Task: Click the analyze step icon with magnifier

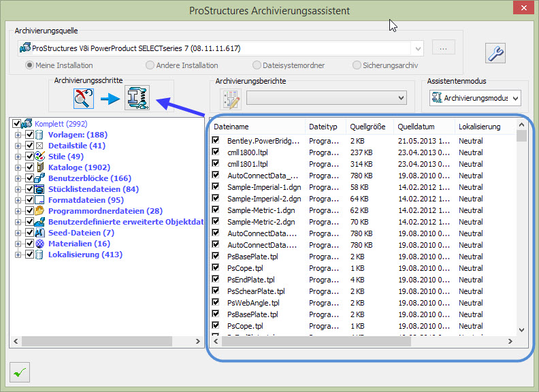Action: (x=84, y=99)
